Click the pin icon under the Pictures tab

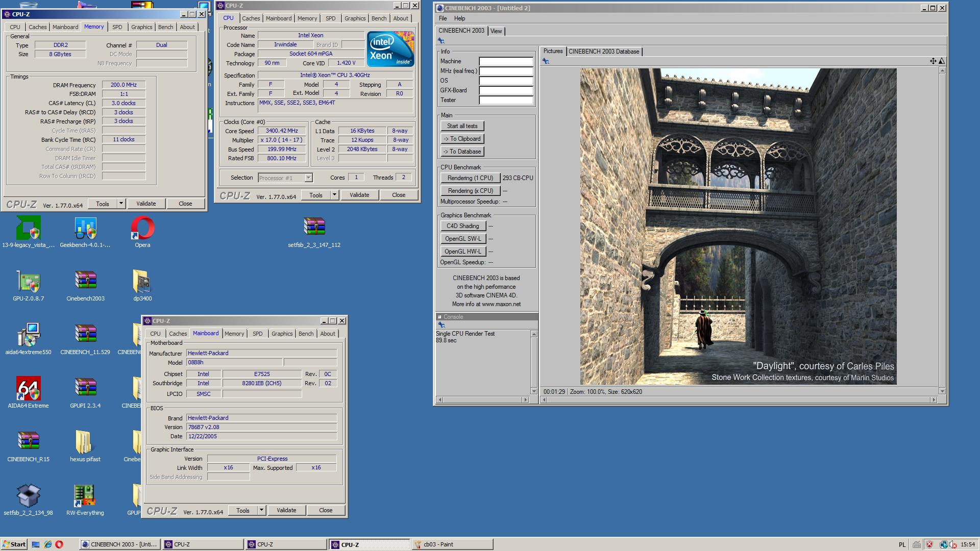click(546, 61)
